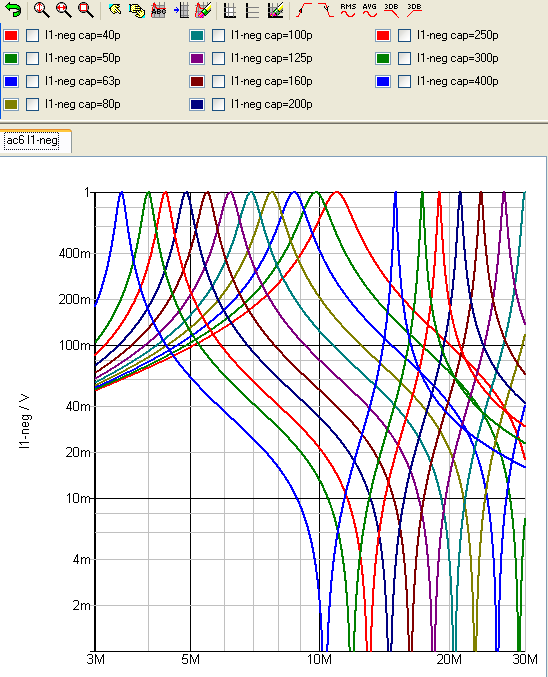The image size is (548, 677).
Task: Click the I1-neg cap=80p curve label
Action: click(x=82, y=104)
